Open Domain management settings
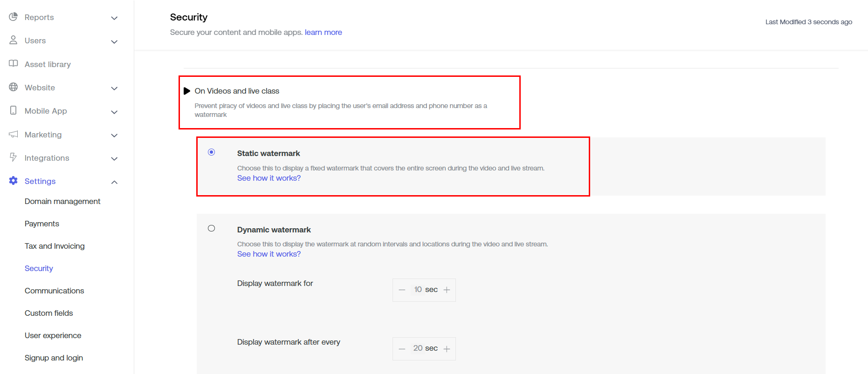 pyautogui.click(x=62, y=201)
